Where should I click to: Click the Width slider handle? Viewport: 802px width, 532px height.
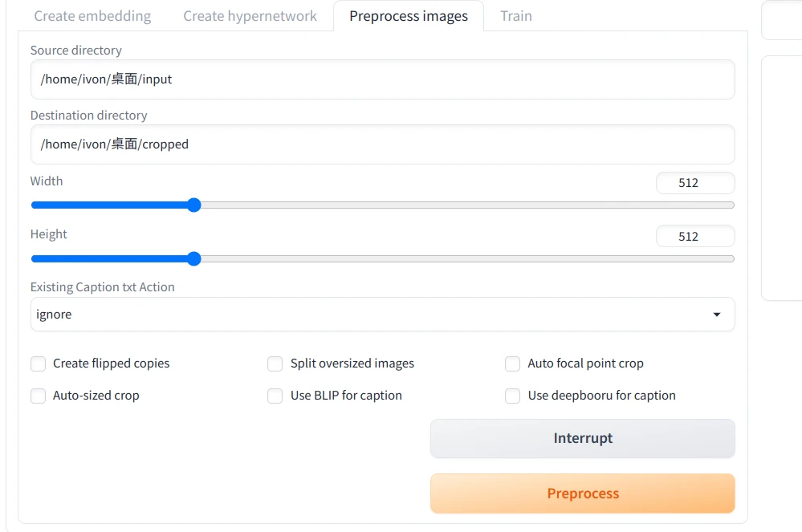(x=193, y=205)
